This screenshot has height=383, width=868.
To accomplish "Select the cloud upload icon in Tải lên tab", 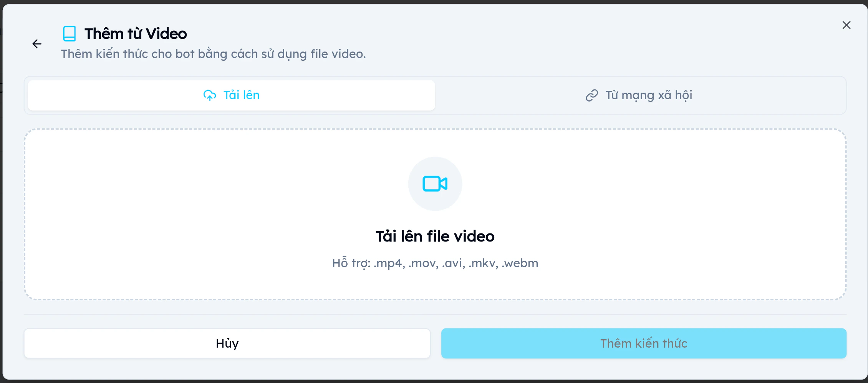I will tap(209, 95).
